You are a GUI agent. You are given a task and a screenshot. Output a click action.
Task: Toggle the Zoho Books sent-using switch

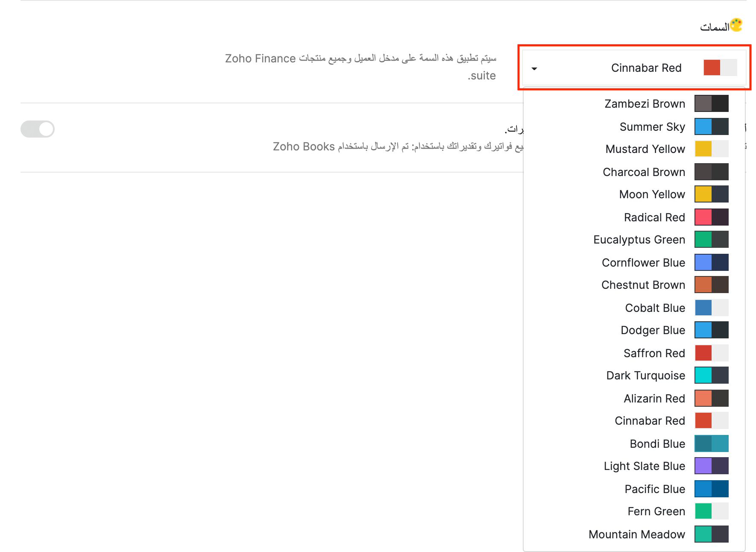tap(38, 129)
